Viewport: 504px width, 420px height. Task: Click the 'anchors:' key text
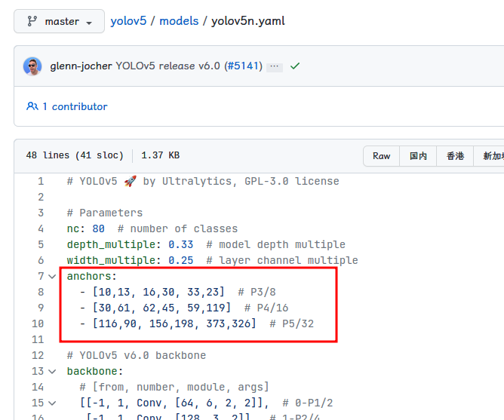click(x=91, y=277)
